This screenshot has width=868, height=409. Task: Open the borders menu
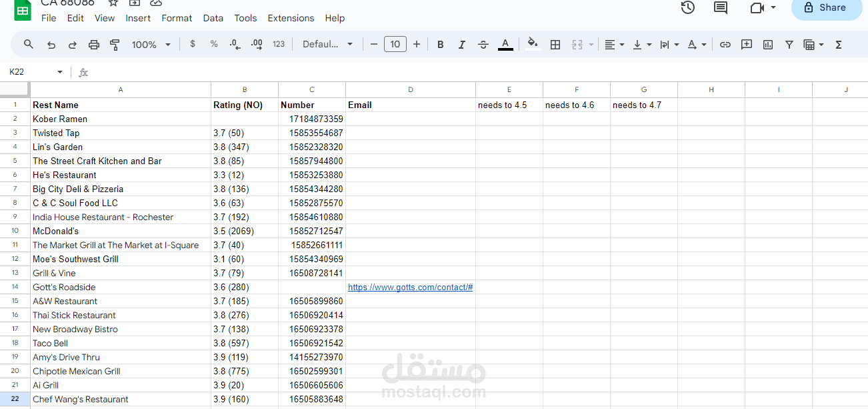[x=555, y=45]
